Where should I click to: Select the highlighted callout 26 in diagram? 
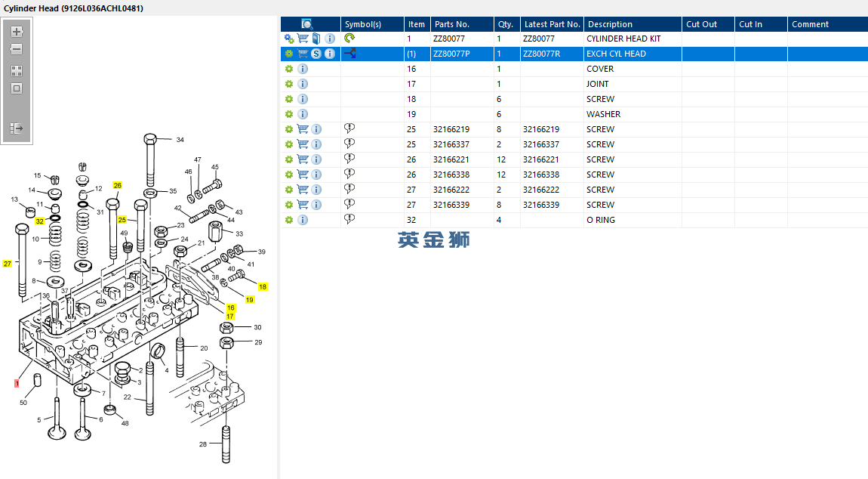tap(117, 185)
